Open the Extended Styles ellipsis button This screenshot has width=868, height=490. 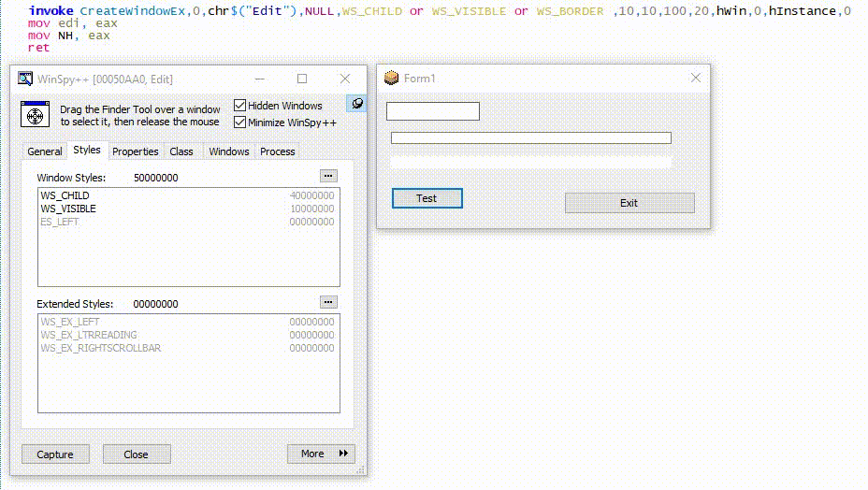click(327, 302)
